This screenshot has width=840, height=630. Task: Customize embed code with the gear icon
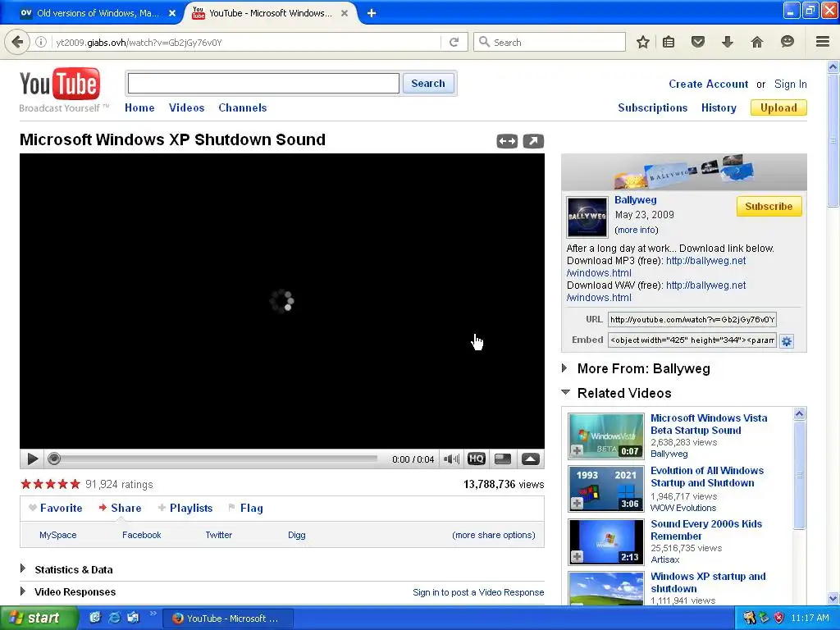pyautogui.click(x=787, y=341)
